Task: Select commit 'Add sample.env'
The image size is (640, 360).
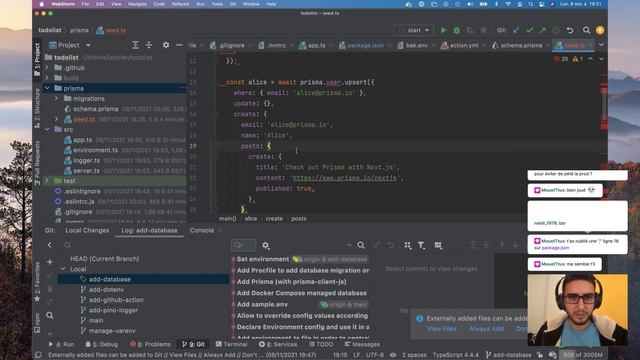Action: (262, 304)
